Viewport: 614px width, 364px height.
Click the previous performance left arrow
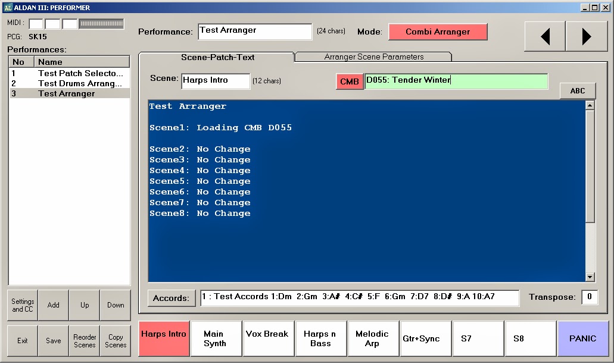[545, 36]
